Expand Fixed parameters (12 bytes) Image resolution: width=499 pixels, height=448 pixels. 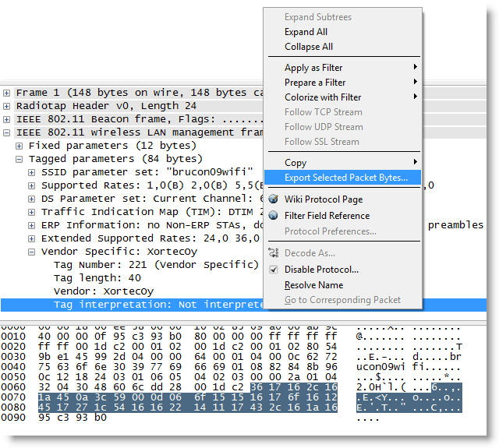point(19,146)
